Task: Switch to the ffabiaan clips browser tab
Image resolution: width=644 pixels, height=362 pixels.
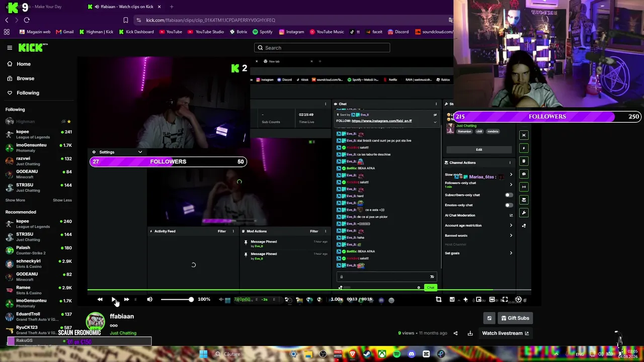Action: point(124,7)
